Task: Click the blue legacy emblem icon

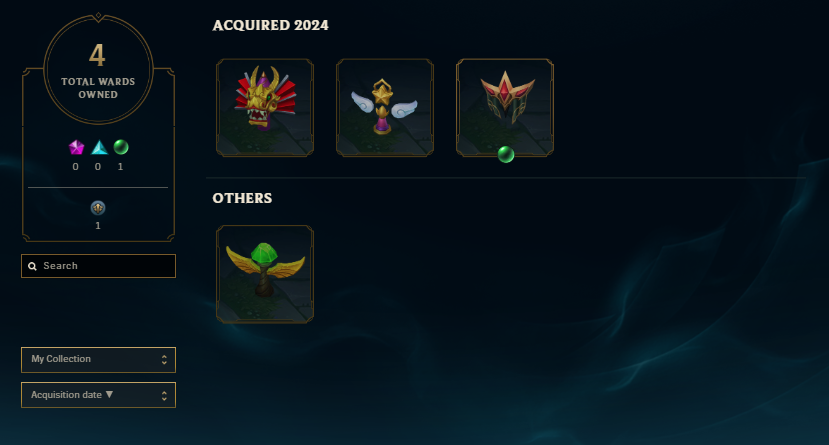Action: (x=98, y=208)
